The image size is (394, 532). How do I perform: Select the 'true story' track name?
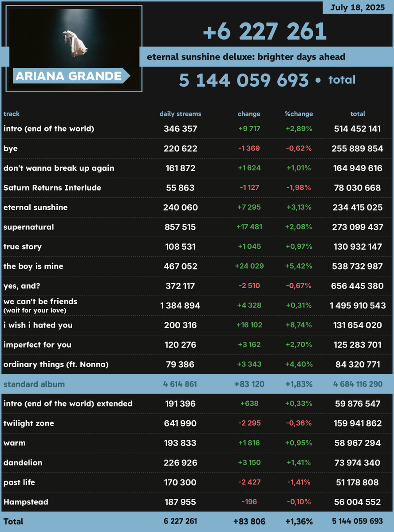pos(23,246)
